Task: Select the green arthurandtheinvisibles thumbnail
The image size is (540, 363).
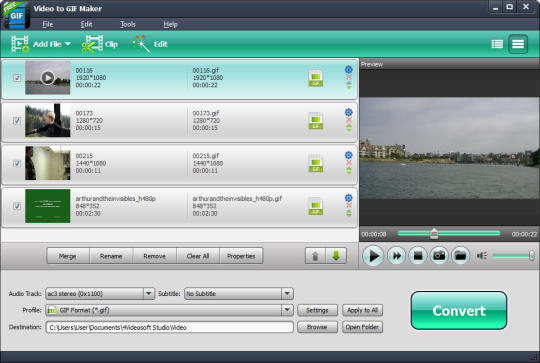Action: (48, 206)
